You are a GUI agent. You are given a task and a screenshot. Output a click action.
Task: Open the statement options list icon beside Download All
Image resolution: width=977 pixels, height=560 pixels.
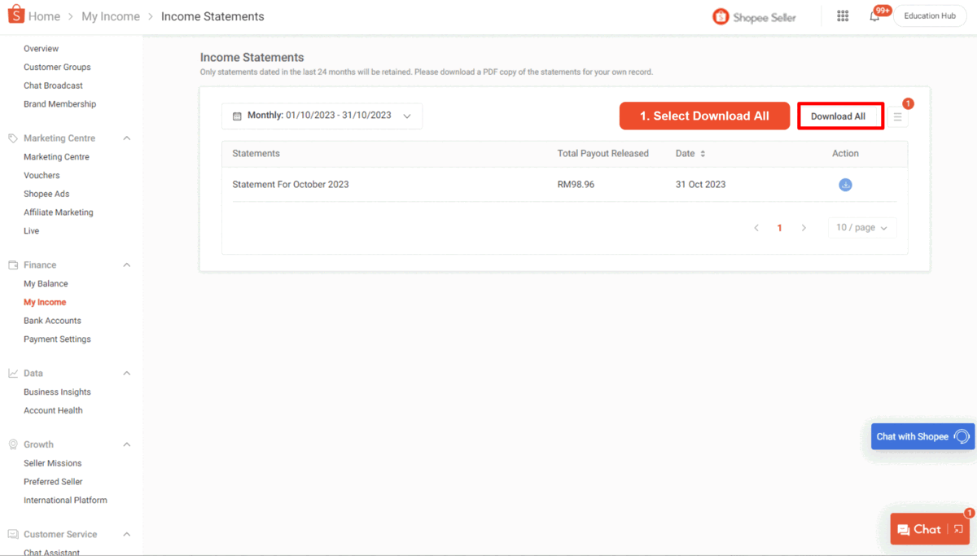click(x=897, y=116)
